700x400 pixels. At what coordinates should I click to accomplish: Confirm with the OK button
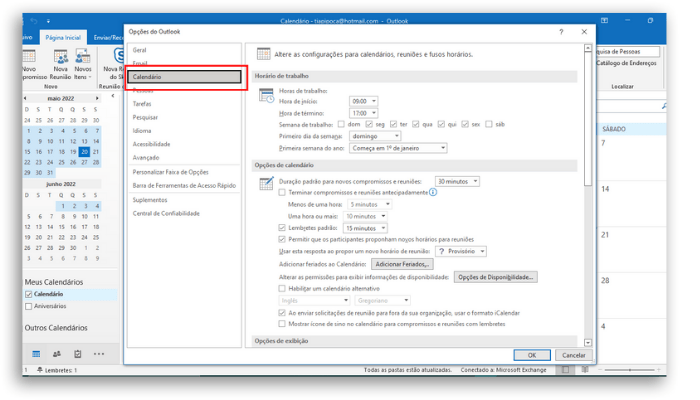point(532,355)
